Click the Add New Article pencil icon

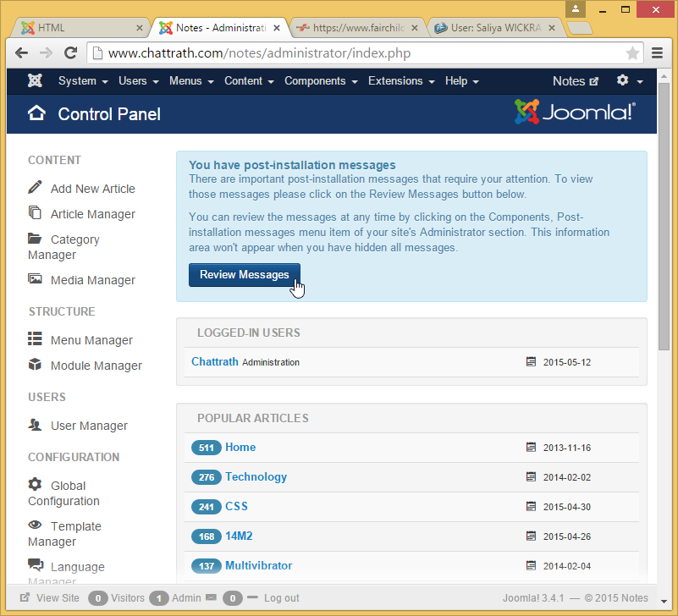click(35, 188)
